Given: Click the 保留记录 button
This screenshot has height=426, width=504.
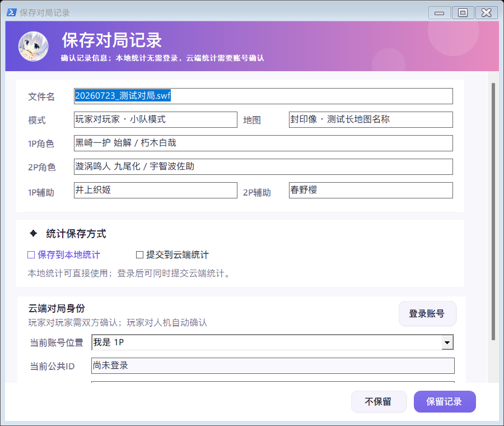Looking at the screenshot, I should pos(445,401).
